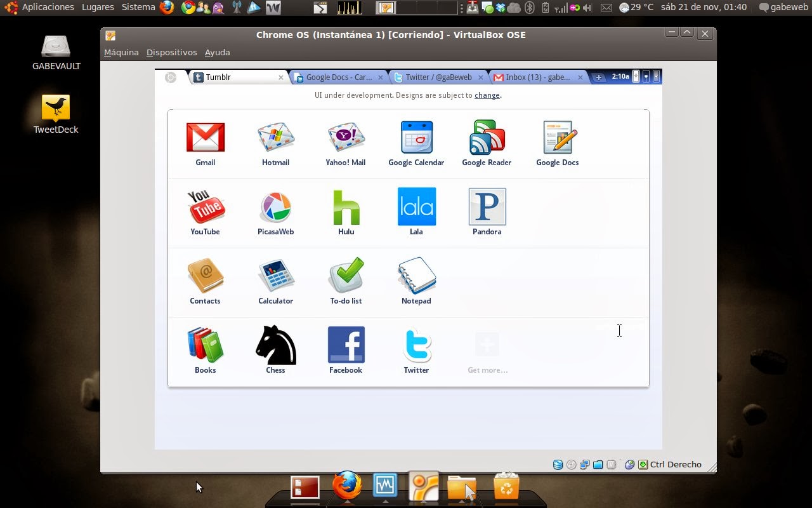Open the Notepad app

click(x=416, y=276)
